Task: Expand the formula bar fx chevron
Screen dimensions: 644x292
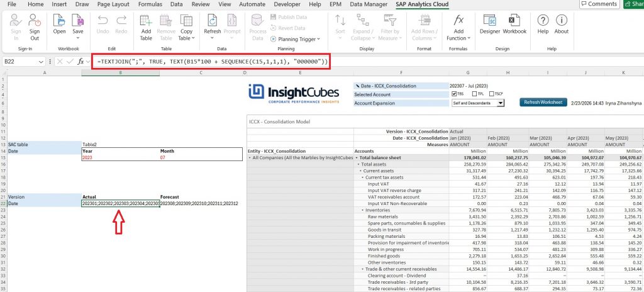Action: click(x=88, y=62)
